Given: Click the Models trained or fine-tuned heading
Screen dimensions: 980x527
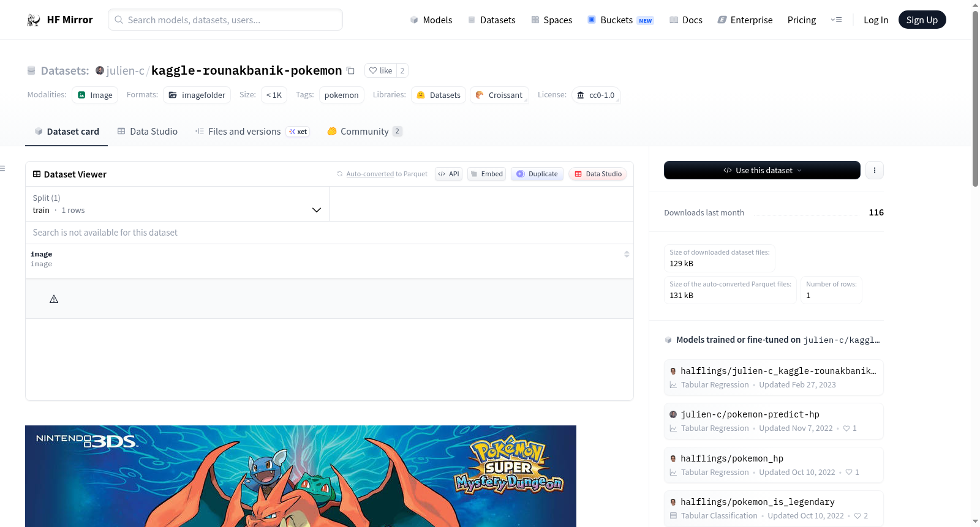Looking at the screenshot, I should 738,340.
